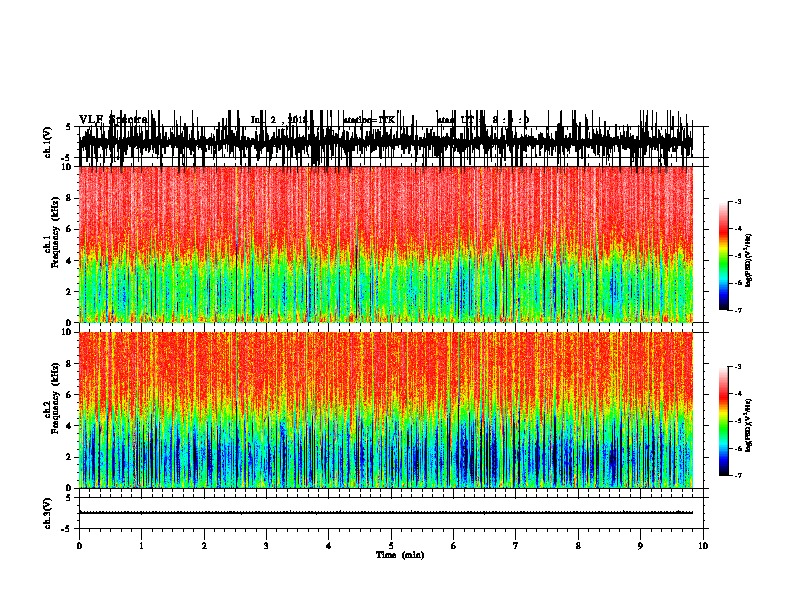Click time axis tick label '9'

(640, 546)
